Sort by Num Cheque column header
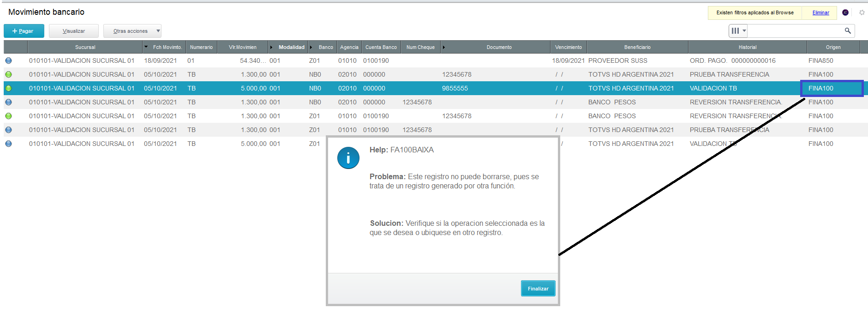 (x=420, y=47)
